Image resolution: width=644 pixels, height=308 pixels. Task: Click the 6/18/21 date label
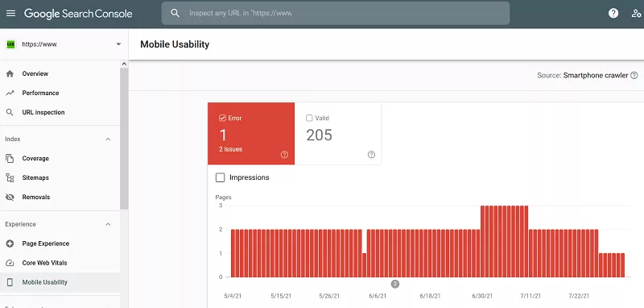tap(430, 296)
